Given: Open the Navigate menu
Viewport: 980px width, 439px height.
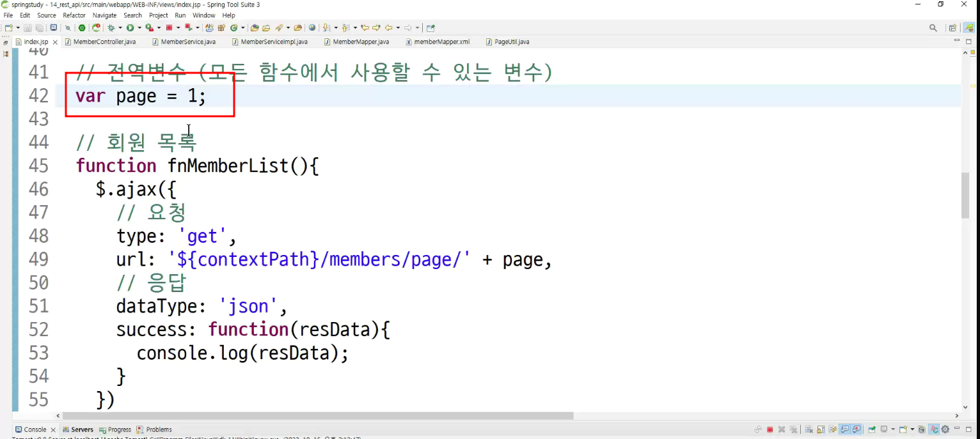Looking at the screenshot, I should (x=104, y=15).
